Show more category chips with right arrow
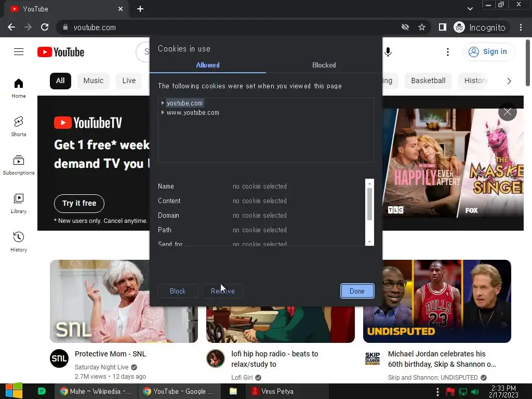532x399 pixels. [509, 81]
